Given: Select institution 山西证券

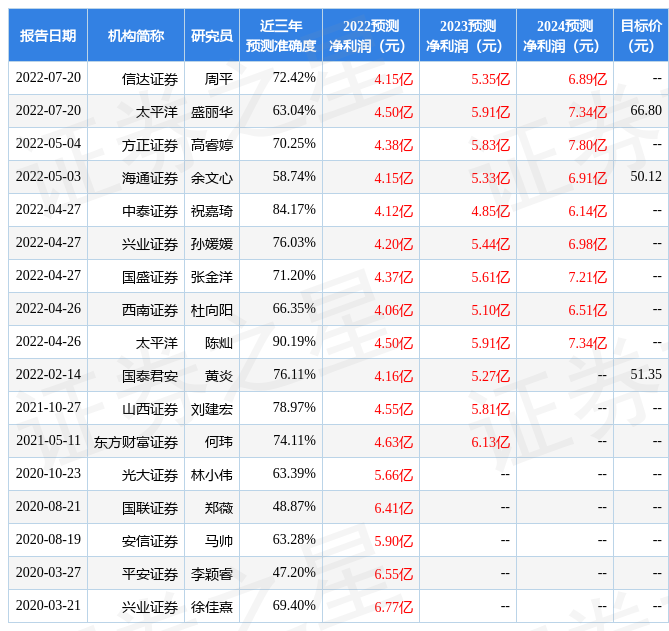Looking at the screenshot, I should tap(150, 409).
